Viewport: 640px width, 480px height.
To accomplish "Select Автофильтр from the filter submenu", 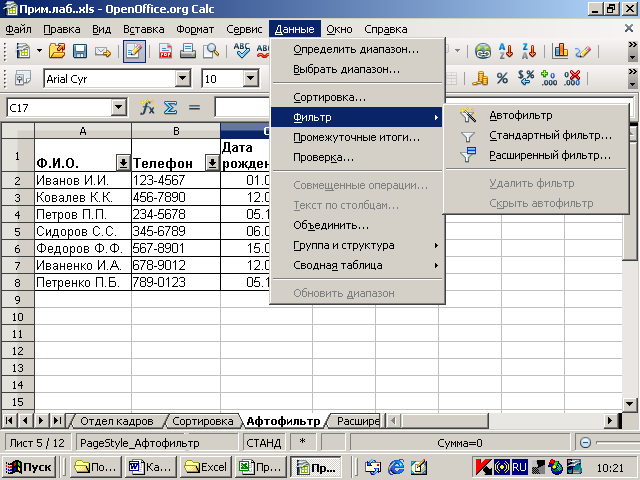I will [536, 116].
